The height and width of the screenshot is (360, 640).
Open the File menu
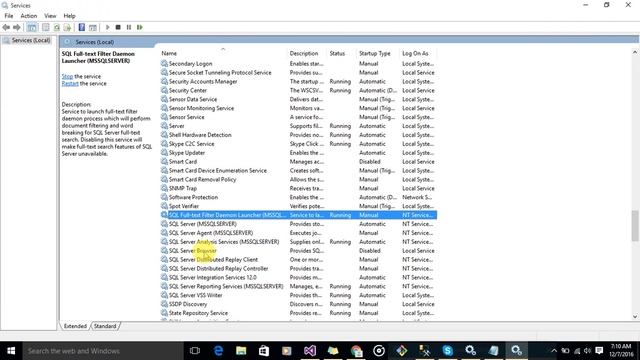point(9,16)
